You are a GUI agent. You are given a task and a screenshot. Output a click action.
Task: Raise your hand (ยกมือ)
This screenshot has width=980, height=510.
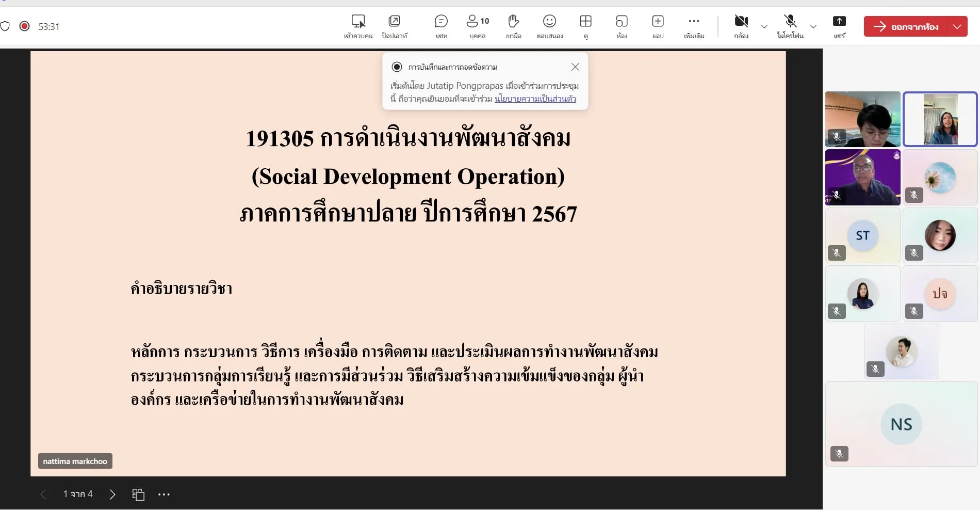pos(513,26)
